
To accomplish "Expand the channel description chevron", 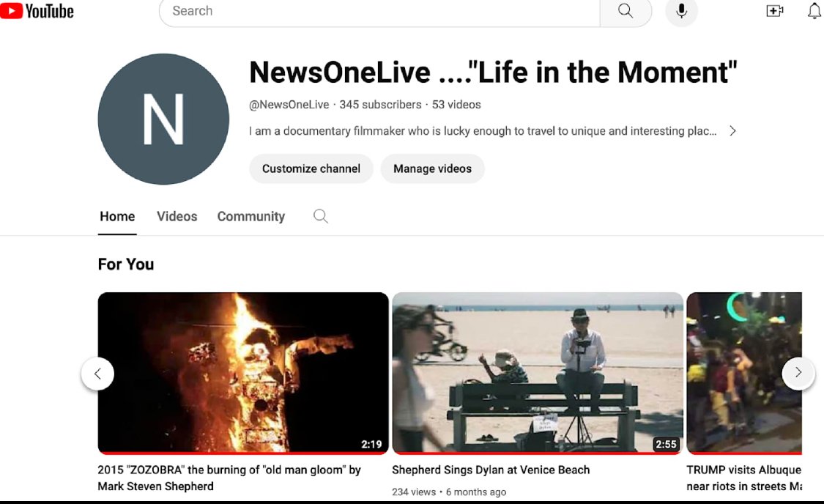I will coord(732,131).
